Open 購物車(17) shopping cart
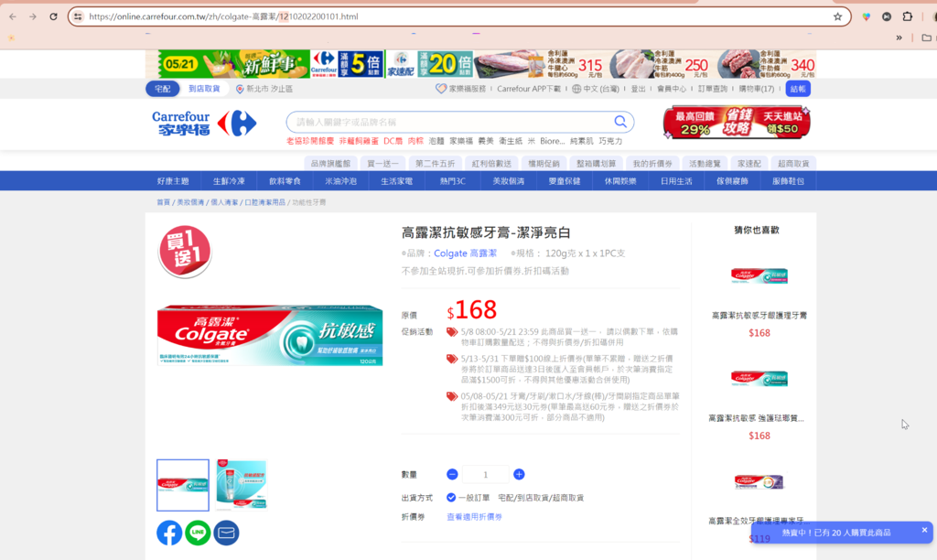This screenshot has width=937, height=560. click(x=757, y=89)
